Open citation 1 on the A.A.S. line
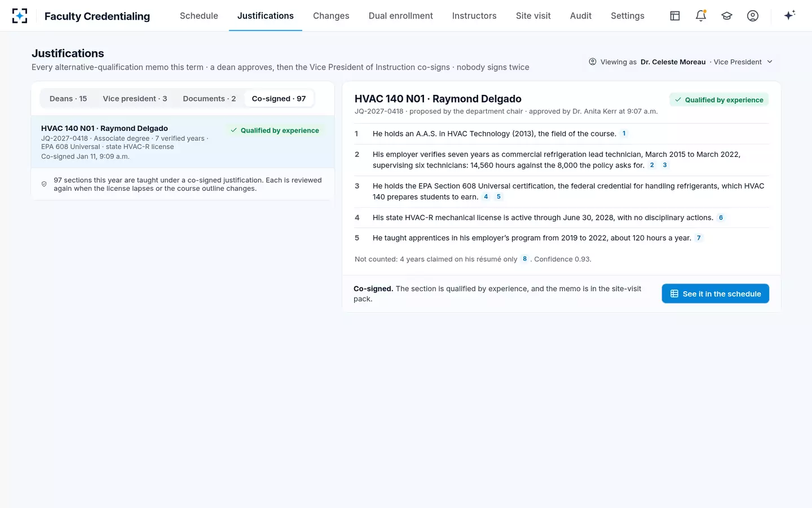This screenshot has width=812, height=508. tap(624, 134)
